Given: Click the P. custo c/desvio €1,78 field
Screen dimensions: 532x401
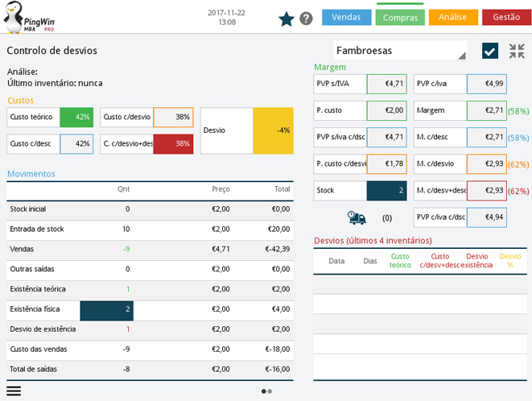Looking at the screenshot, I should pyautogui.click(x=386, y=164).
